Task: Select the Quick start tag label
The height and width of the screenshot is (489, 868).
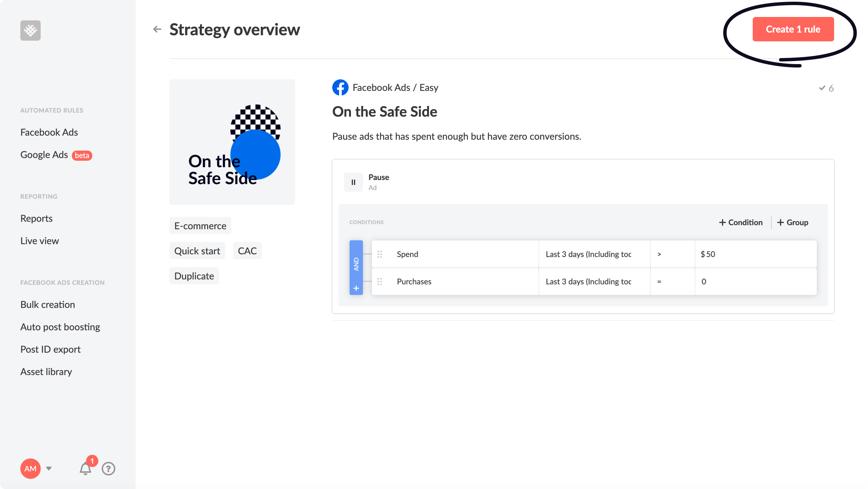Action: click(x=198, y=251)
